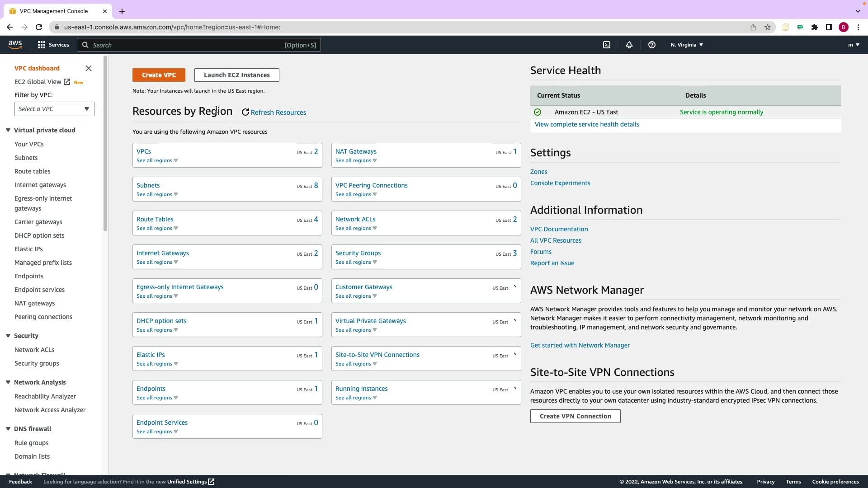Click the Refresh Resources icon

pos(245,113)
